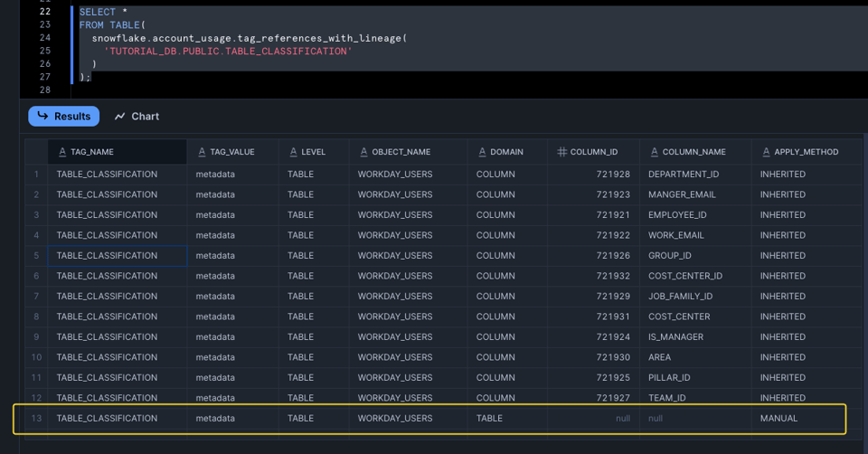Click editor line number 25
868x454 pixels.
tap(45, 51)
